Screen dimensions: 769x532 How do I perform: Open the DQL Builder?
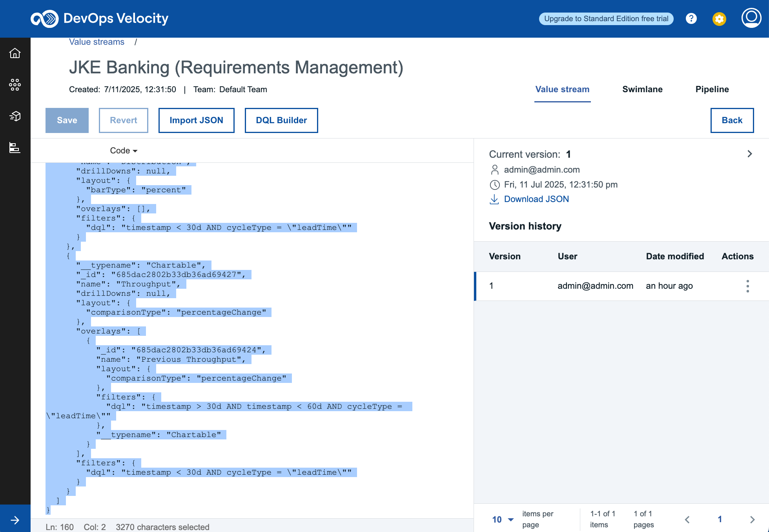click(x=281, y=120)
